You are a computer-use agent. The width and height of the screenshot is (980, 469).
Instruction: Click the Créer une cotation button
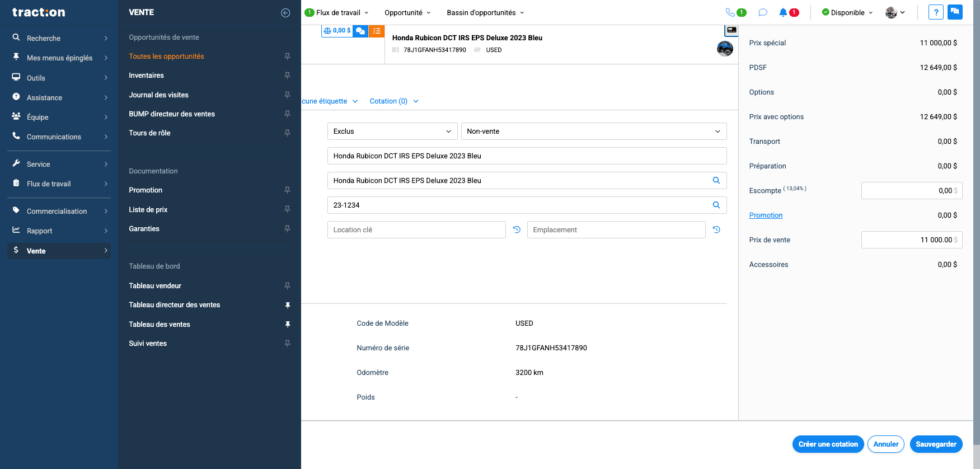pos(828,444)
